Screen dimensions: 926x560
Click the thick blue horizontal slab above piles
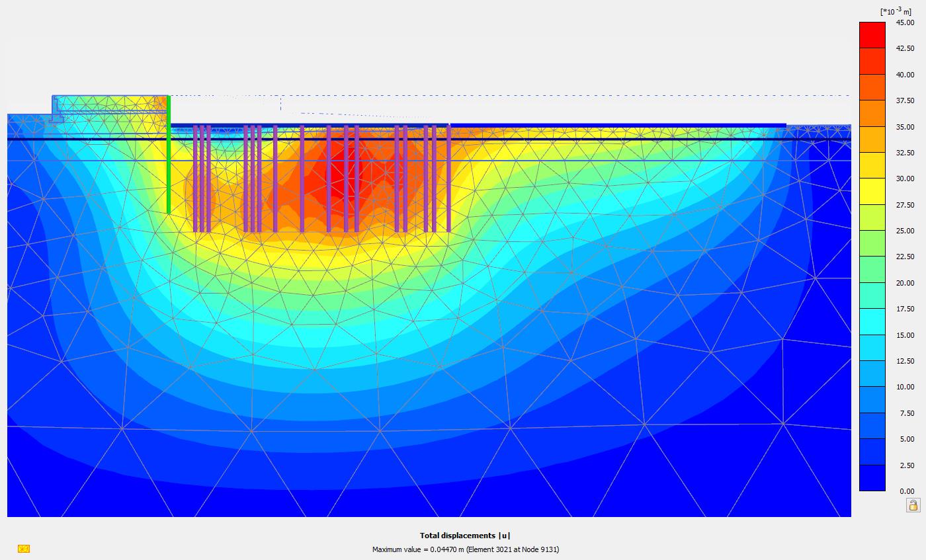click(x=476, y=125)
